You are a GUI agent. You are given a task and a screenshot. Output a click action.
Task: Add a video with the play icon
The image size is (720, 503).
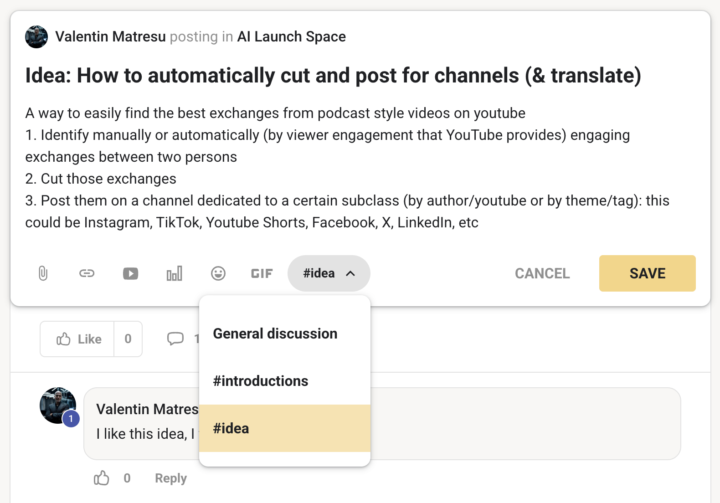[x=130, y=274]
